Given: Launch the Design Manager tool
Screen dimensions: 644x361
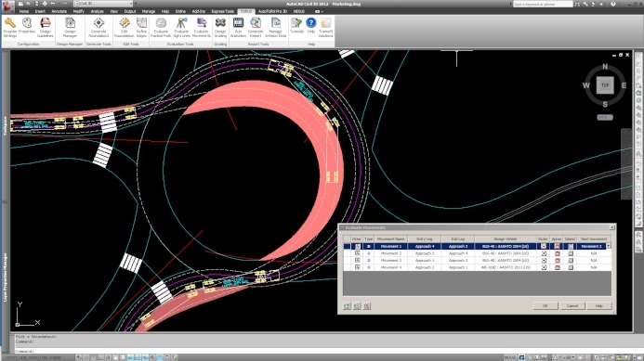Looking at the screenshot, I should point(70,28).
